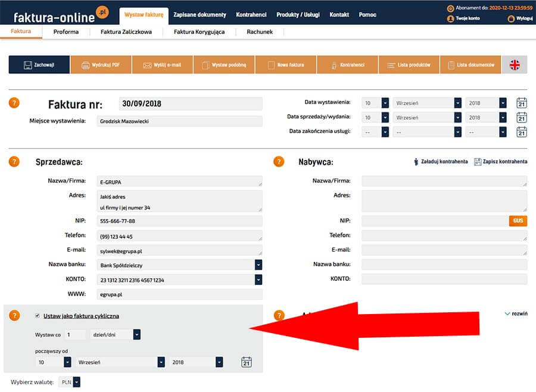536x392 pixels.
Task: Open calendar for Data sprzedaży/wydania
Action: pos(522,117)
